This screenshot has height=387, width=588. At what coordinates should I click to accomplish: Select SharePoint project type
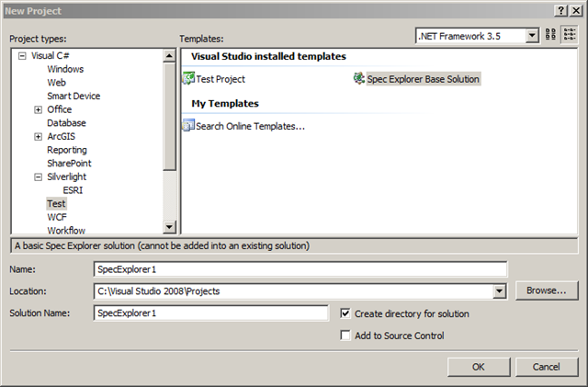pyautogui.click(x=69, y=164)
